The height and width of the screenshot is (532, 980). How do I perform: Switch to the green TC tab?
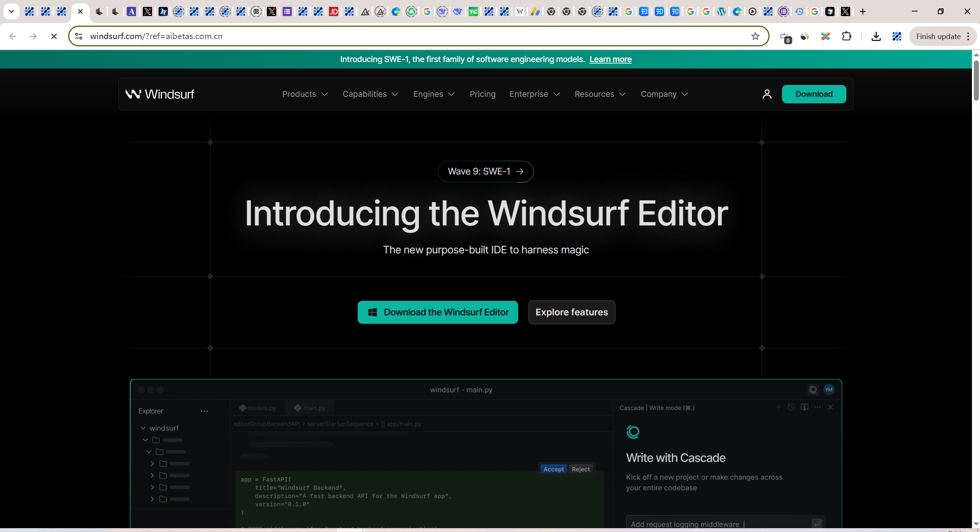click(473, 12)
